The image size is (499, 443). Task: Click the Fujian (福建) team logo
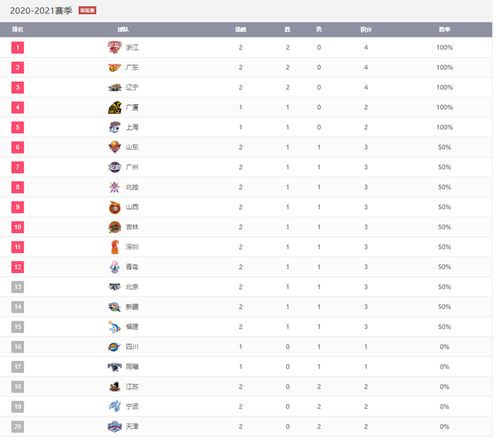[115, 327]
